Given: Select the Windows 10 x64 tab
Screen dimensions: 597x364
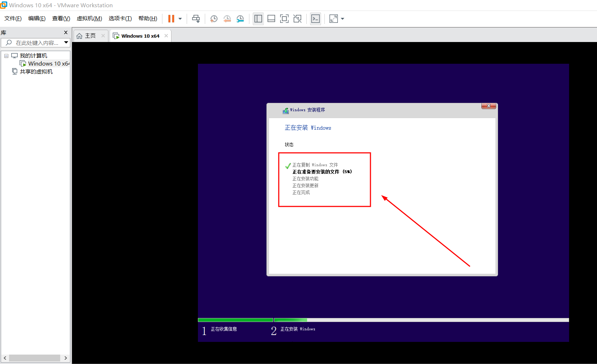Looking at the screenshot, I should (140, 36).
